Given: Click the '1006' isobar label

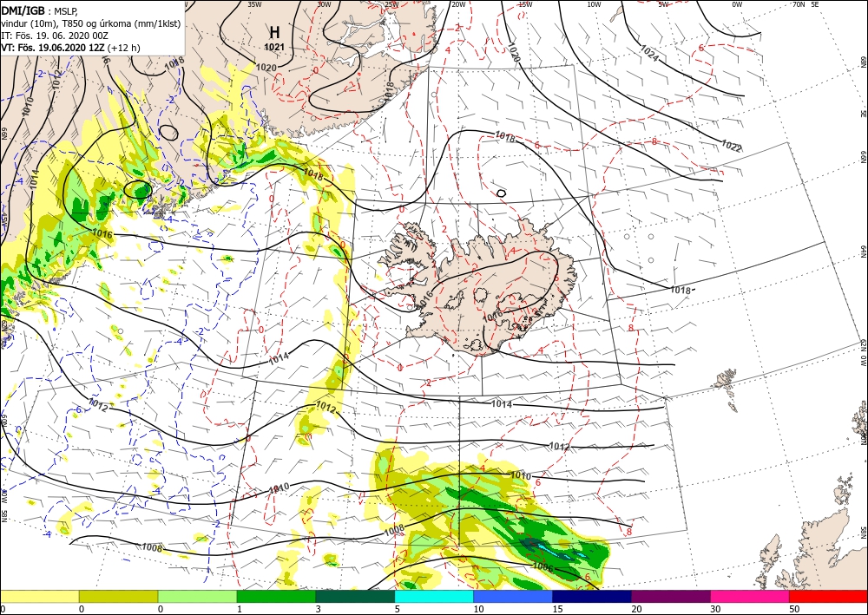Looking at the screenshot, I should click(542, 566).
